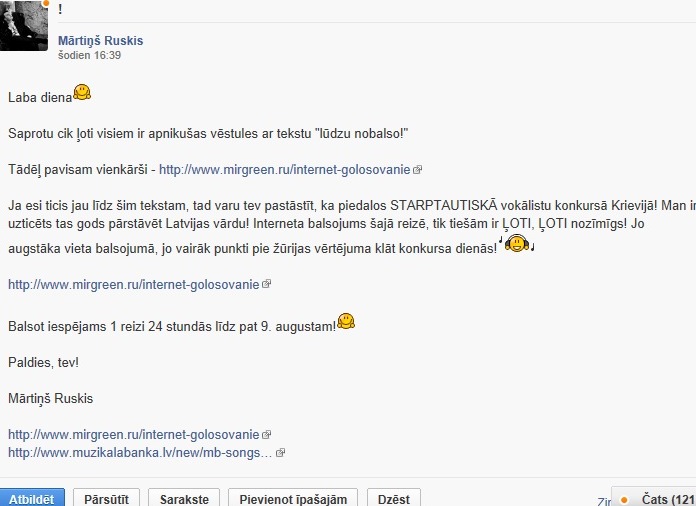The image size is (696, 506).
Task: Open sender's profile picture thumbnail
Action: coord(24,25)
